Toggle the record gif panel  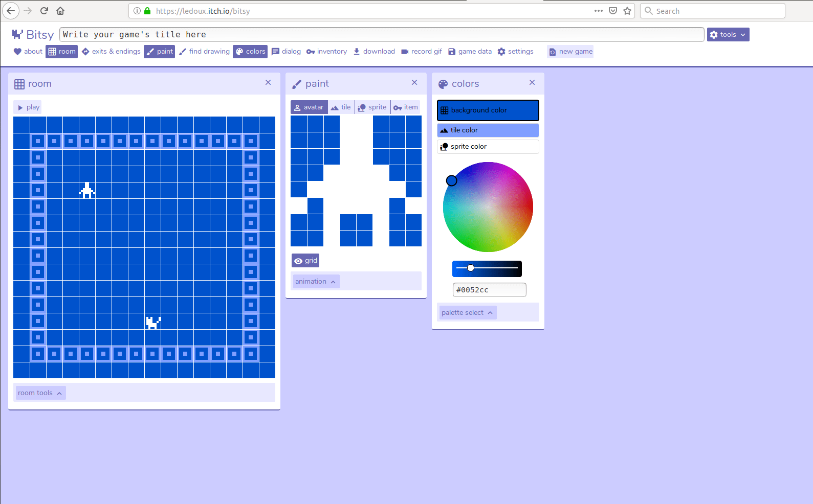422,52
